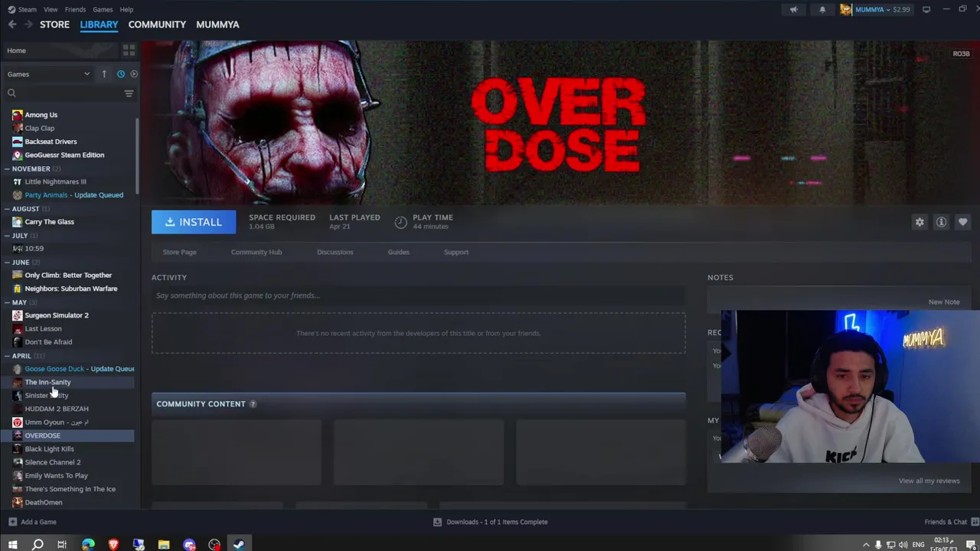Screen dimensions: 980x551
Task: Add OVERDOSE to favorites with heart icon
Action: pyautogui.click(x=962, y=222)
